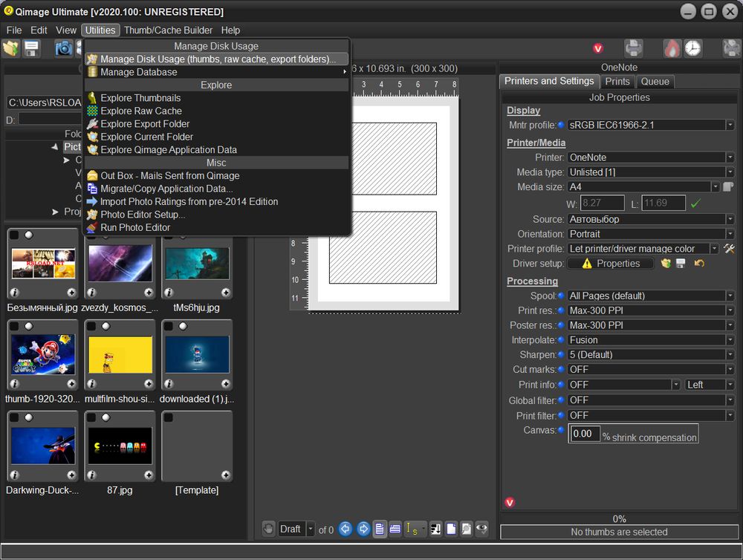Screen dimensions: 743x560
Task: Click the printer icon in the toolbar
Action: 633,48
